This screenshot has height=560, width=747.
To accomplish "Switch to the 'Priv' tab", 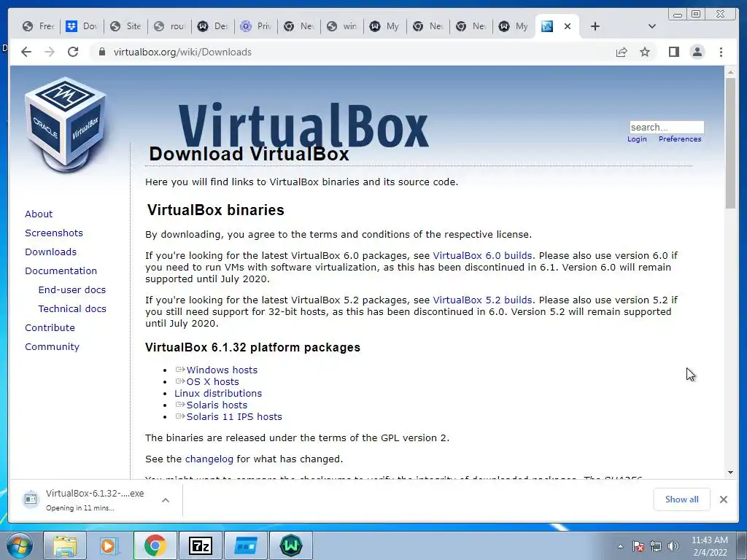I will (x=256, y=26).
